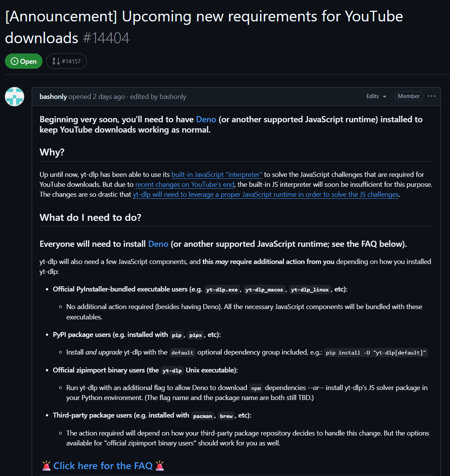Image resolution: width=450 pixels, height=476 pixels.
Task: Click the "2 days ago" timestamp
Action: coord(109,97)
